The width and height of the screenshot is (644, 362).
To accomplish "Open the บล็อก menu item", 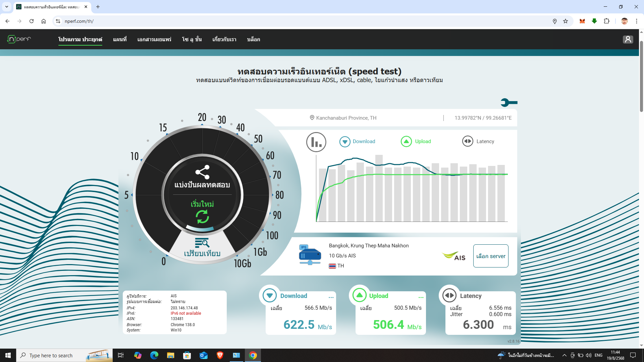I will pos(254,40).
